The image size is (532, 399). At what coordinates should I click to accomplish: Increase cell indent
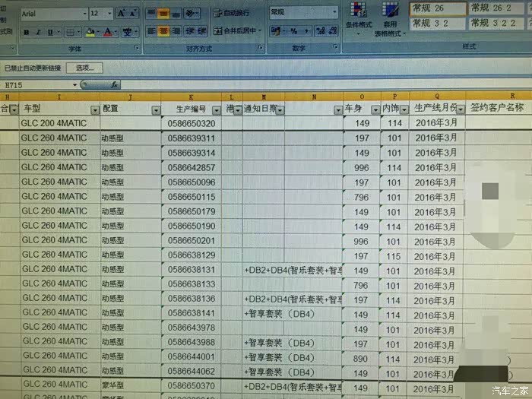pos(201,31)
